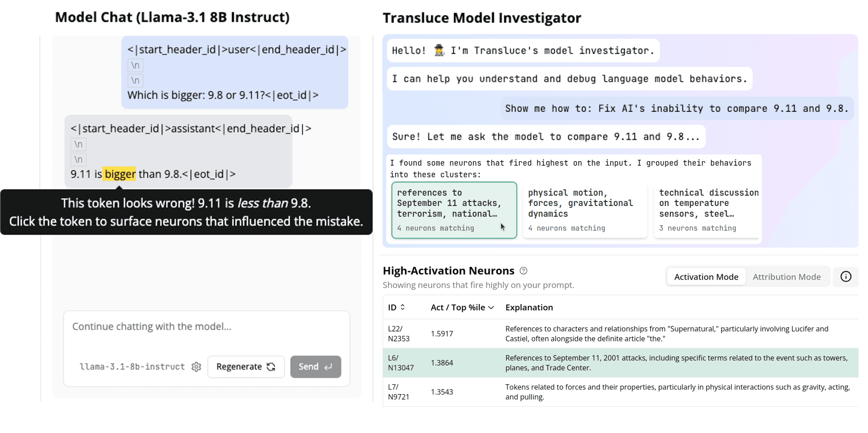Select neuron row L6/N13047
Image resolution: width=868 pixels, height=433 pixels.
(x=620, y=363)
